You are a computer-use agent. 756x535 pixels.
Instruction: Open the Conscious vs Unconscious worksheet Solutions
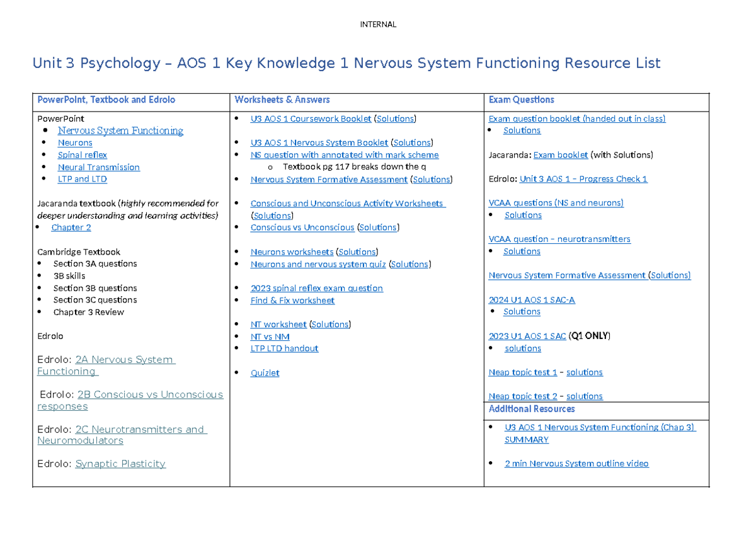377,227
